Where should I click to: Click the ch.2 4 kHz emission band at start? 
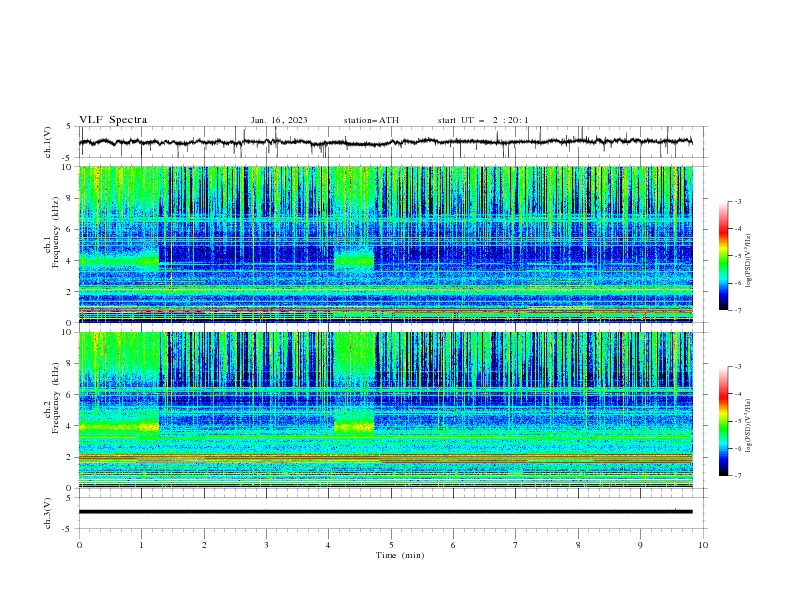click(x=119, y=426)
